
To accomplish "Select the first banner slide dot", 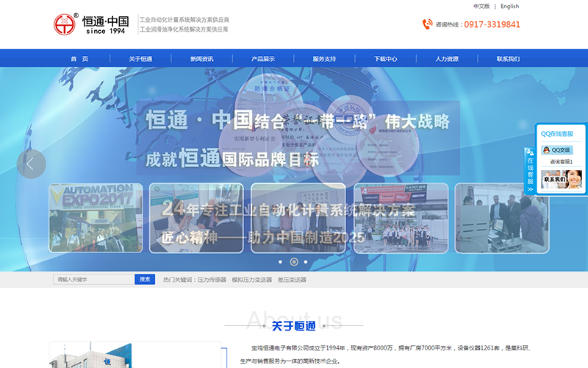I will click(x=280, y=262).
